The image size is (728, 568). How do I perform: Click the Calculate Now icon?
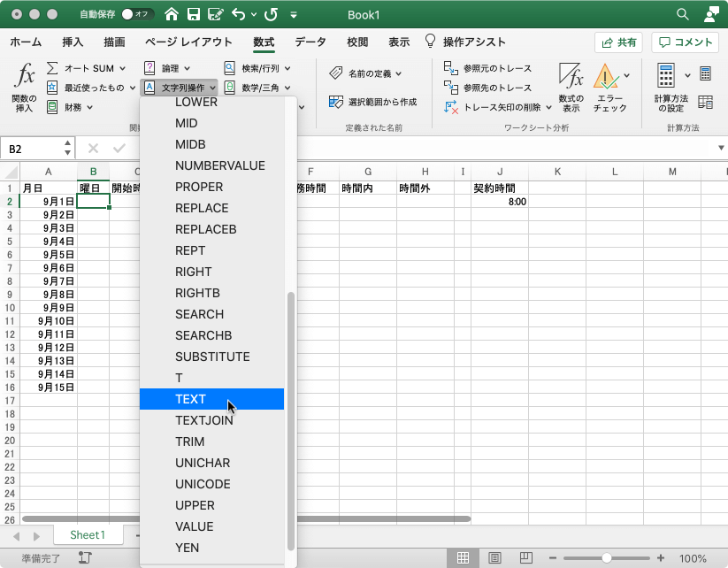coord(705,73)
